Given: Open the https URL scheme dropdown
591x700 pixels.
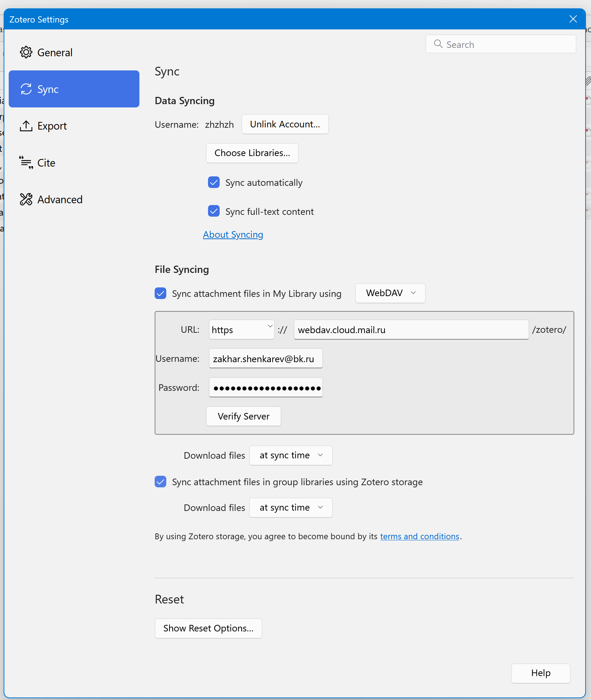Looking at the screenshot, I should [x=241, y=329].
